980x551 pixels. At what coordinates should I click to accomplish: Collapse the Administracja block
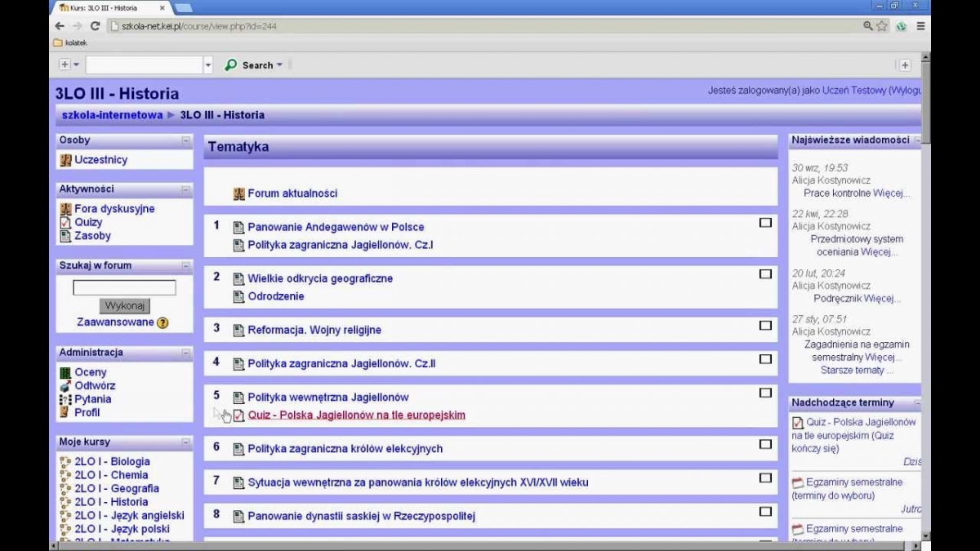pyautogui.click(x=186, y=353)
